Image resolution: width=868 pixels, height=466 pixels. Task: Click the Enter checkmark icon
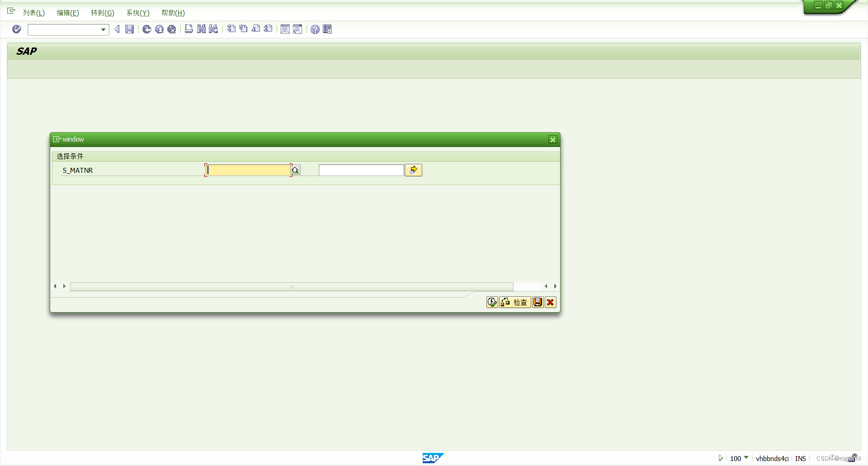[x=16, y=29]
